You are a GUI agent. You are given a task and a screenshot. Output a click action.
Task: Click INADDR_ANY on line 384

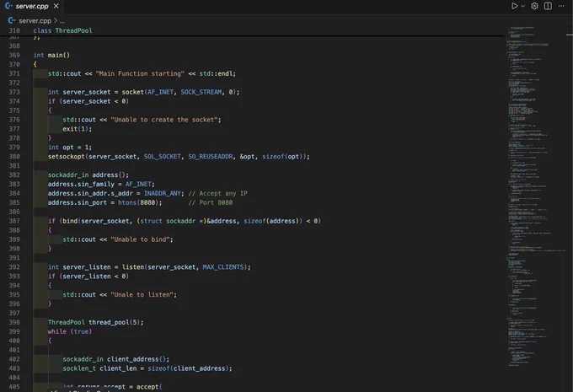point(163,193)
